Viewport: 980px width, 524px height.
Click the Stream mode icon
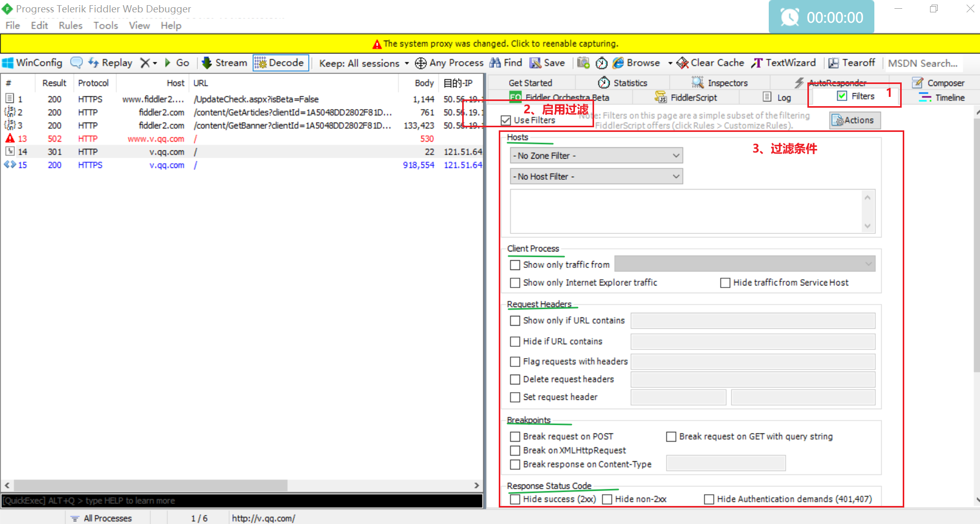tap(207, 63)
